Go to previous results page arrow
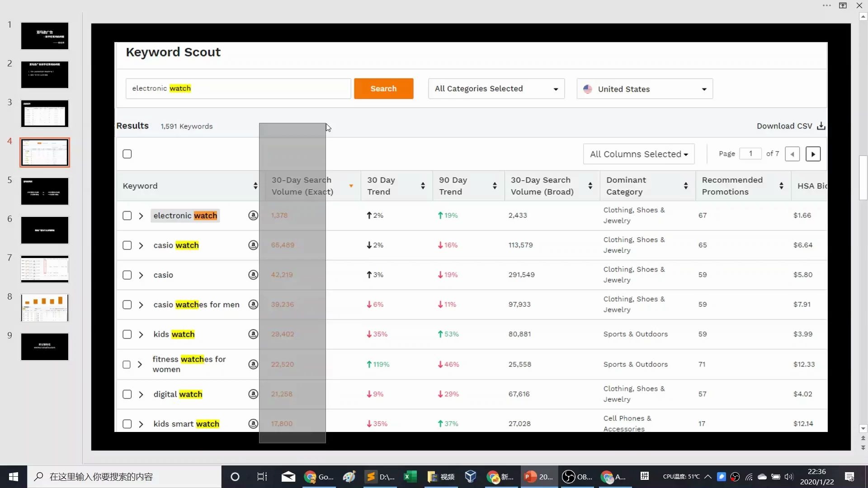The image size is (868, 488). tap(792, 154)
